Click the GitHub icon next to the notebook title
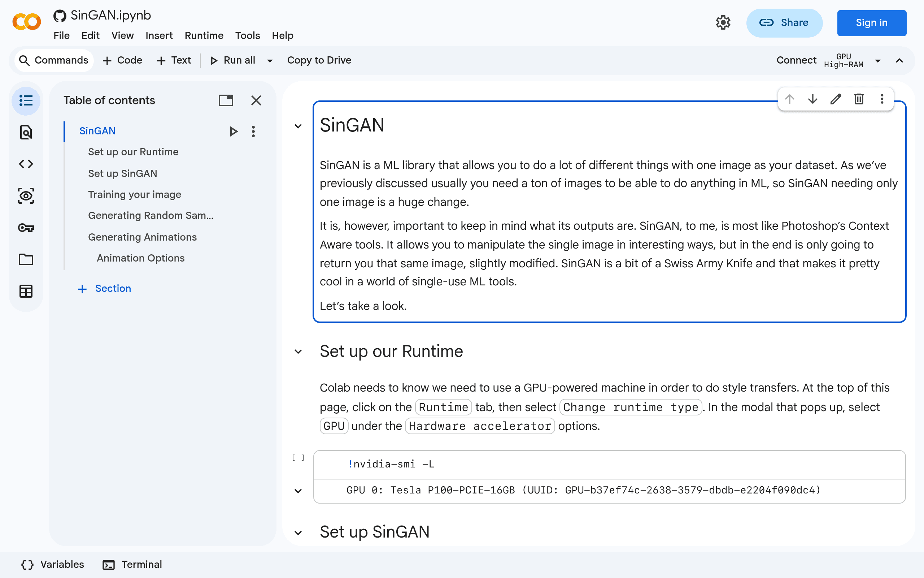 click(x=60, y=16)
